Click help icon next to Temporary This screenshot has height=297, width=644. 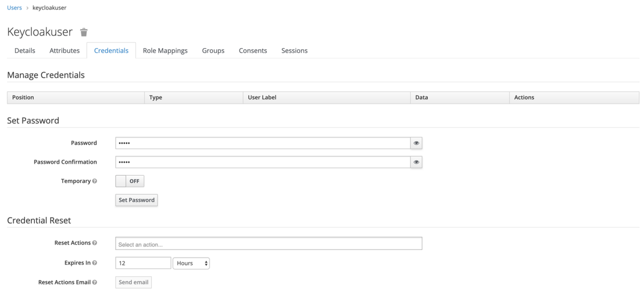(94, 181)
